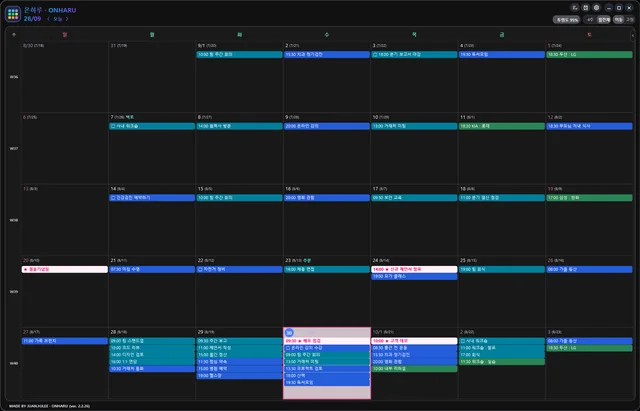Check the 온라인 강의 task on Sept 30
The height and width of the screenshot is (411, 640).
(x=288, y=348)
